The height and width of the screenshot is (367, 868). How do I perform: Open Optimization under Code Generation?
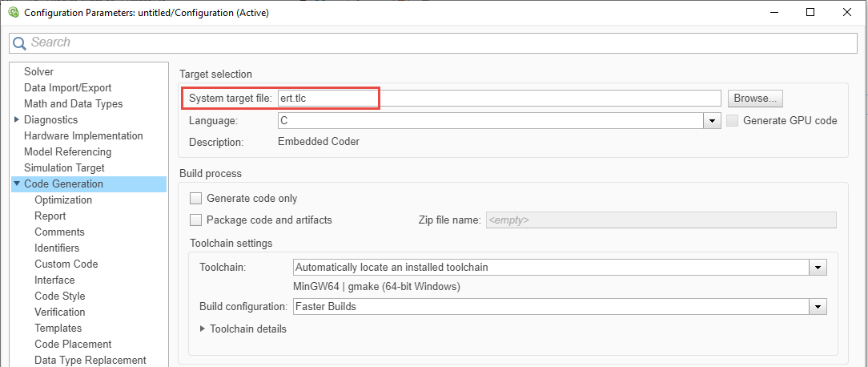pyautogui.click(x=63, y=200)
